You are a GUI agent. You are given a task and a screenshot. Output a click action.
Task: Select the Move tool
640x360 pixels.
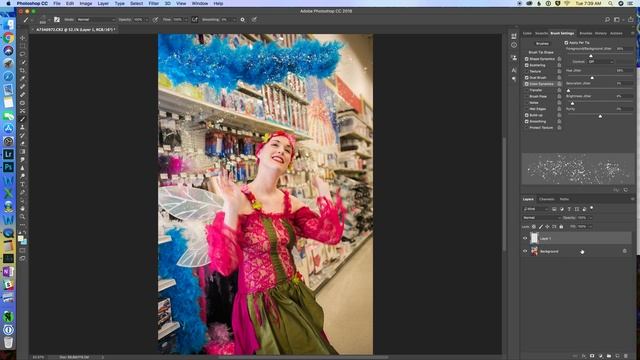pos(22,38)
